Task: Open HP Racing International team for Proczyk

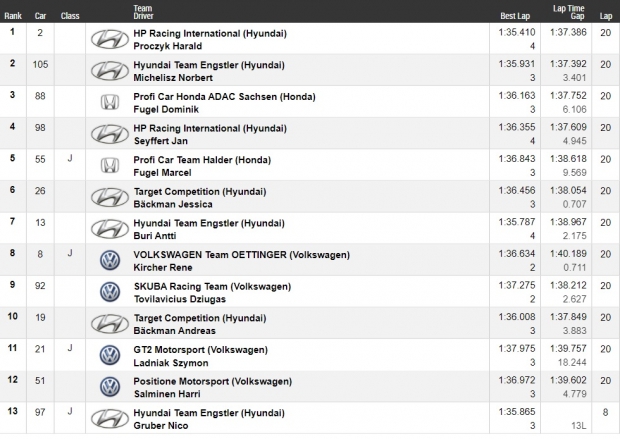Action: click(x=210, y=33)
